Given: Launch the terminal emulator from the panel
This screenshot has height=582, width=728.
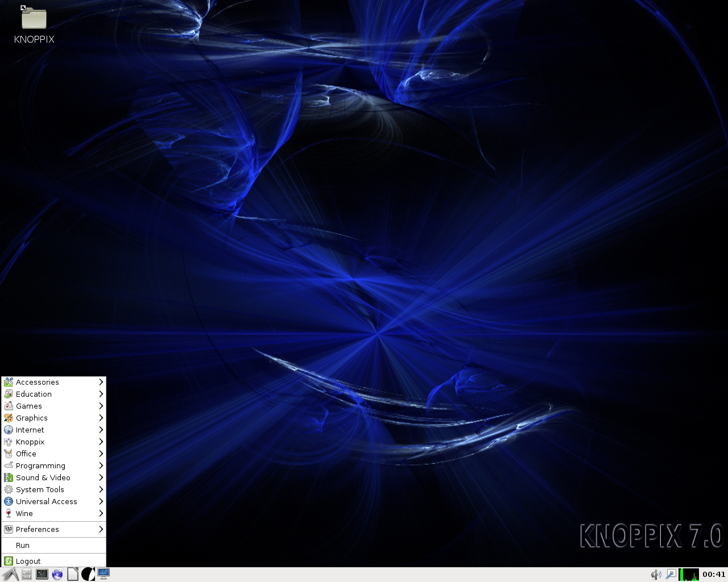Looking at the screenshot, I should pyautogui.click(x=42, y=575).
